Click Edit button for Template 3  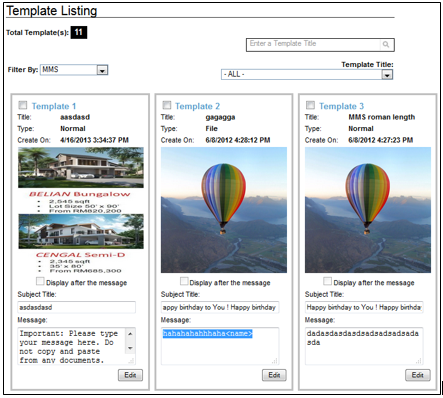pyautogui.click(x=418, y=375)
